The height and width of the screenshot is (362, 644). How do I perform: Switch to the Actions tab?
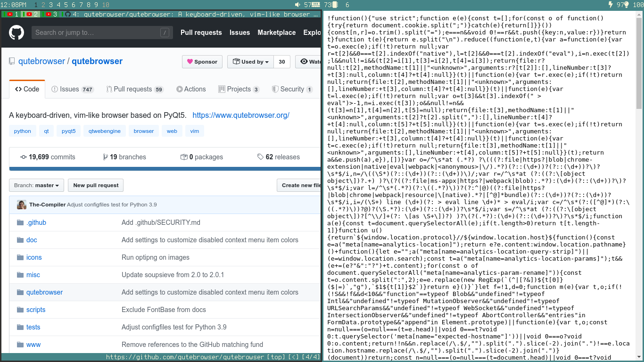coord(191,89)
